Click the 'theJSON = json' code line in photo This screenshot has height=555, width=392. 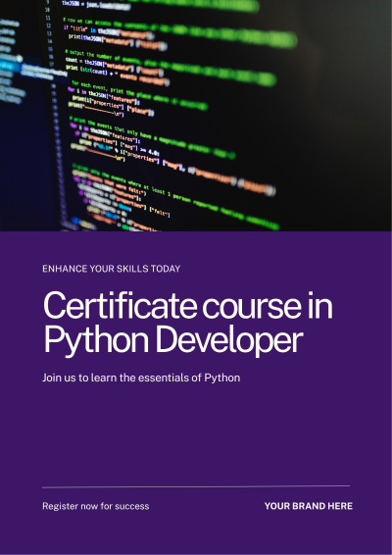tap(95, 5)
